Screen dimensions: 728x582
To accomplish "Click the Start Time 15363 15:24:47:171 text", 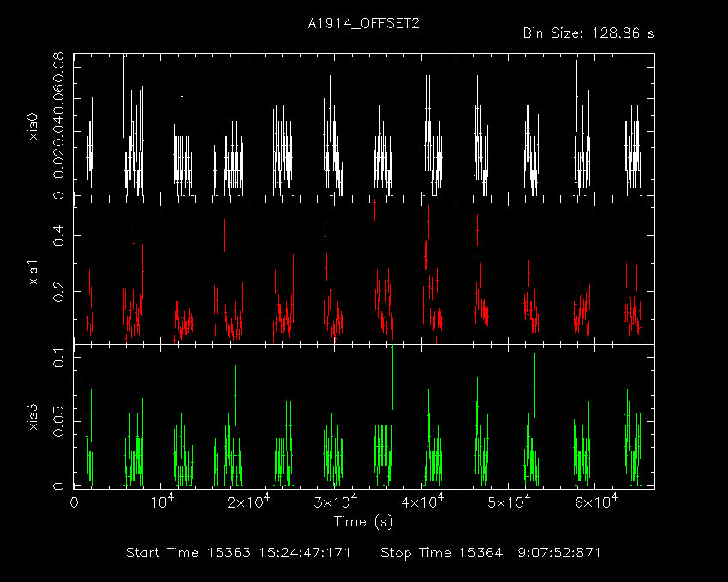I will [x=238, y=553].
